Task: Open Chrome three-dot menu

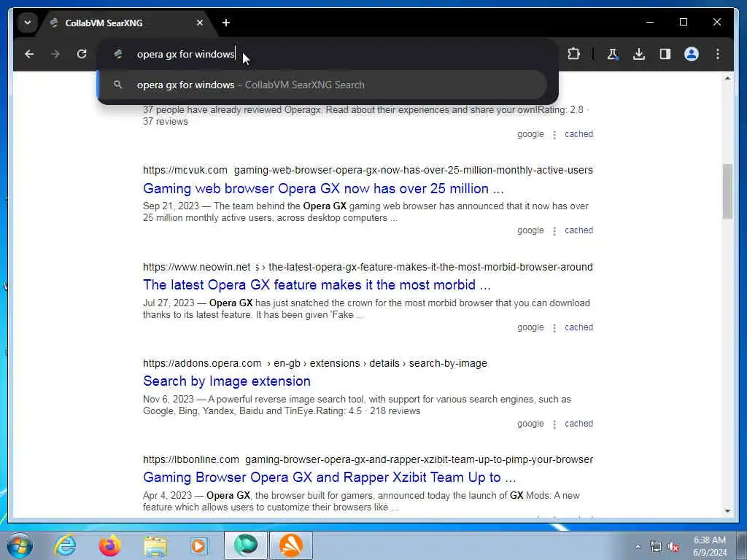Action: click(x=718, y=54)
